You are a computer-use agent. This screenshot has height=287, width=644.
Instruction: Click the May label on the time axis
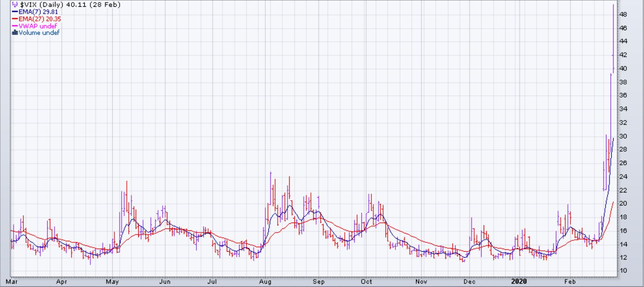click(x=112, y=282)
